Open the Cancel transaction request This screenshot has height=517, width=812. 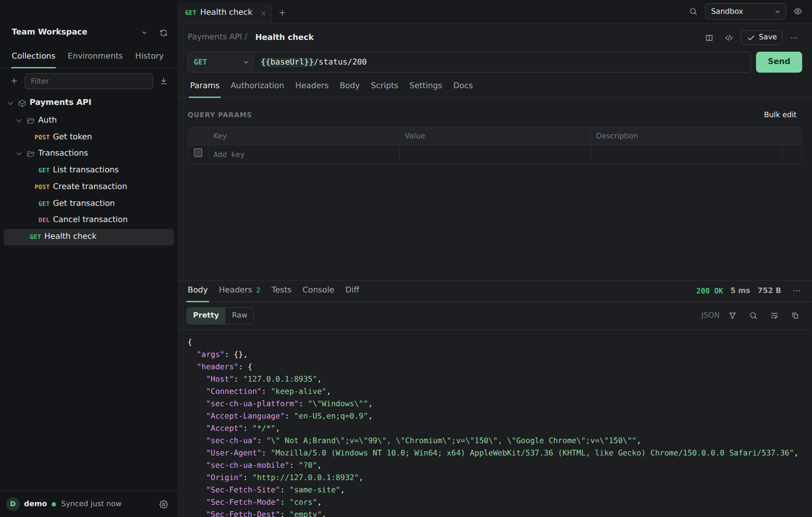point(89,220)
